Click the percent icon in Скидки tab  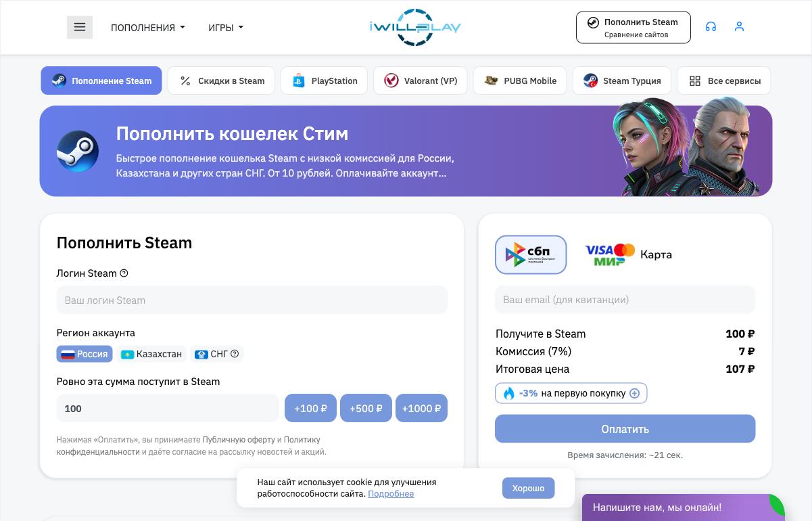185,81
